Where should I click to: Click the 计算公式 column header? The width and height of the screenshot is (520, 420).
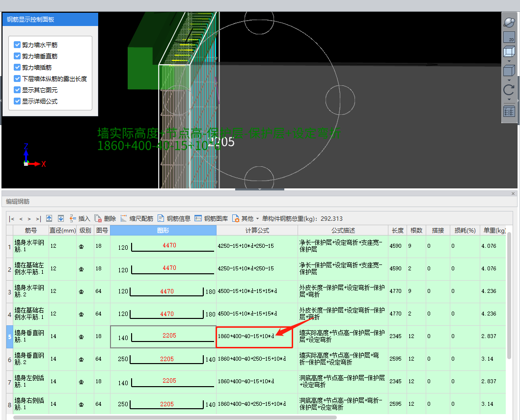[x=257, y=231]
